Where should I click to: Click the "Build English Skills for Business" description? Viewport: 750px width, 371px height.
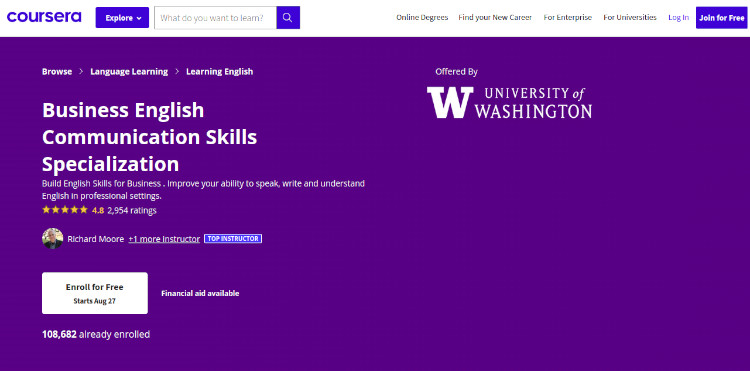pos(203,189)
